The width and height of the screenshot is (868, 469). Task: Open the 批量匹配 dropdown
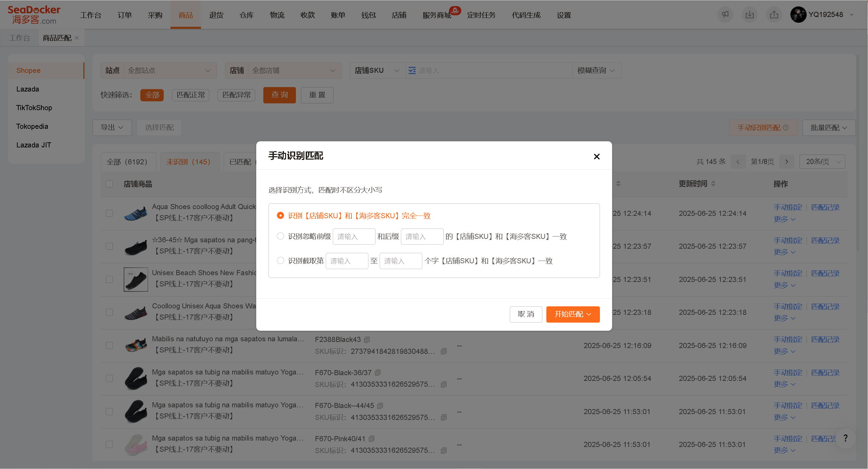click(829, 128)
